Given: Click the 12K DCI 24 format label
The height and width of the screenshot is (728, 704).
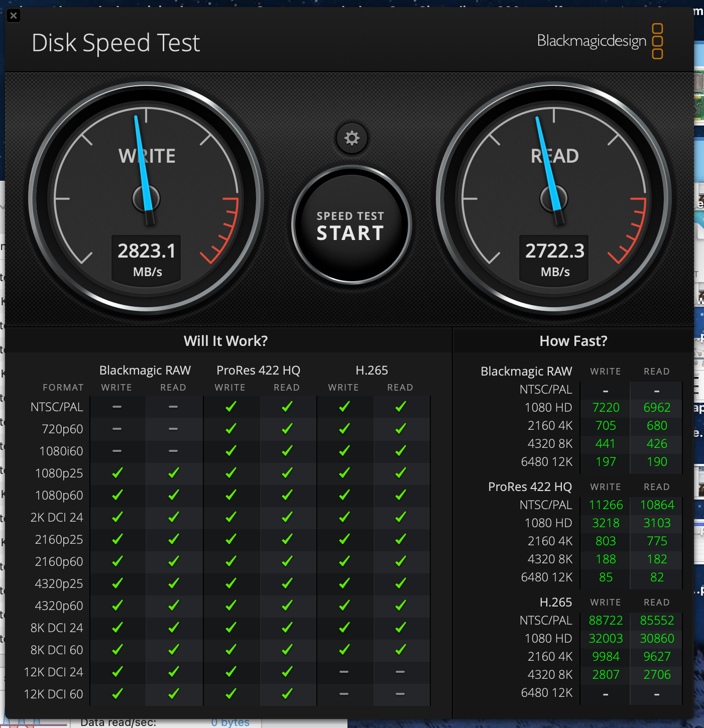Looking at the screenshot, I should 54,672.
